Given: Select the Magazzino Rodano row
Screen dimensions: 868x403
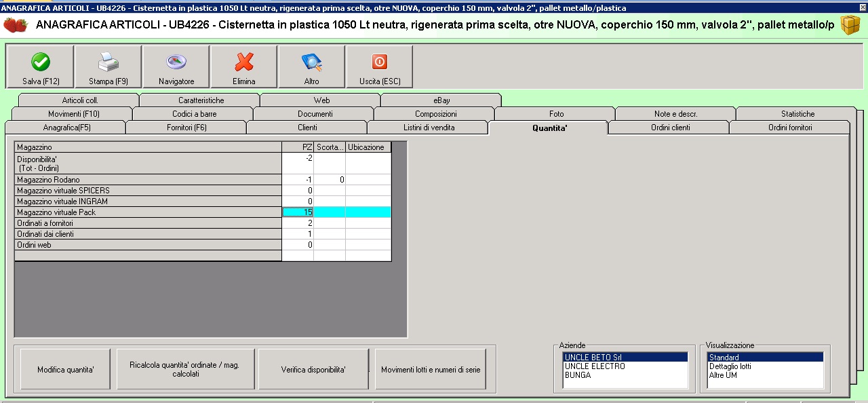Looking at the screenshot, I should point(203,180).
